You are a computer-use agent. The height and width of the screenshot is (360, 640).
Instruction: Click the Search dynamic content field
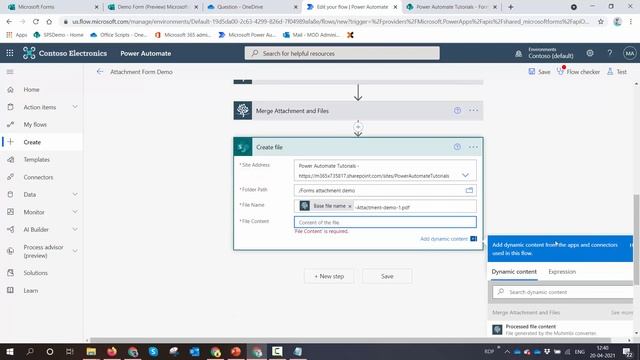tap(563, 292)
